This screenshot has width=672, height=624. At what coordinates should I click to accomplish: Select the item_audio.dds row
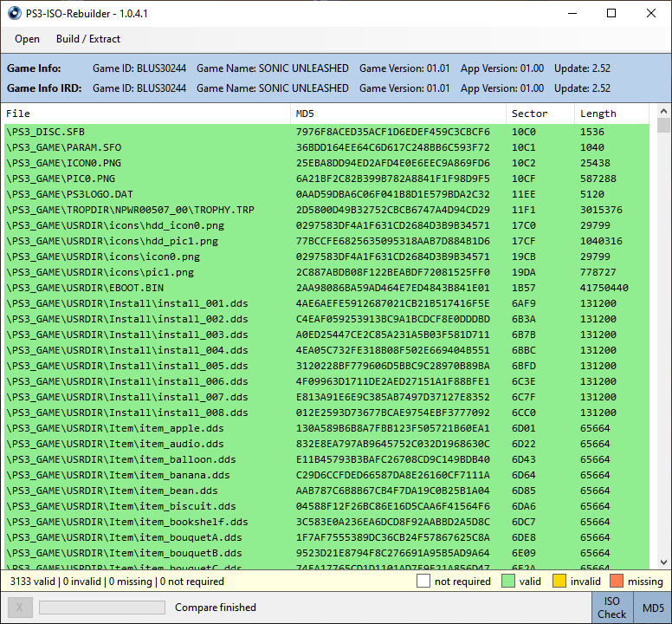[x=326, y=444]
